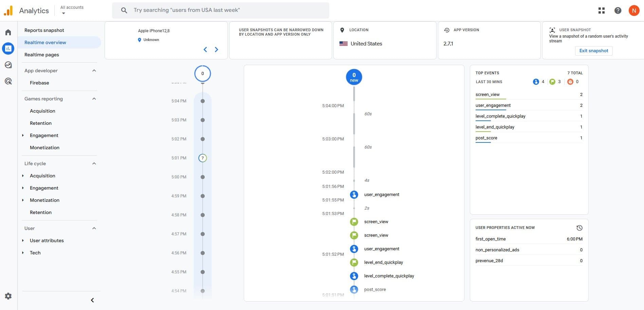This screenshot has width=644, height=310.
Task: Open the Admin settings gear
Action: pos(8,296)
